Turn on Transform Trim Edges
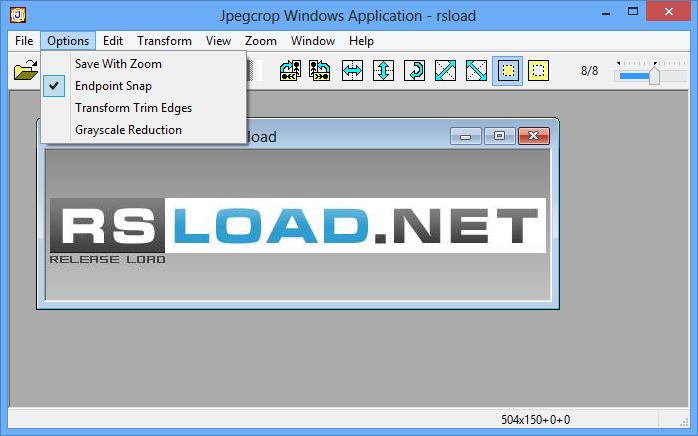The image size is (698, 436). pos(133,108)
